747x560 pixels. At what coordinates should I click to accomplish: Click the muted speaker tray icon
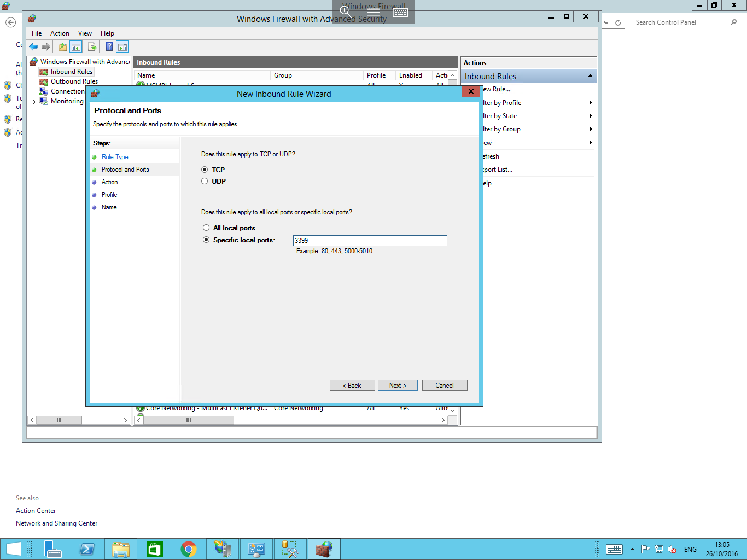point(672,549)
